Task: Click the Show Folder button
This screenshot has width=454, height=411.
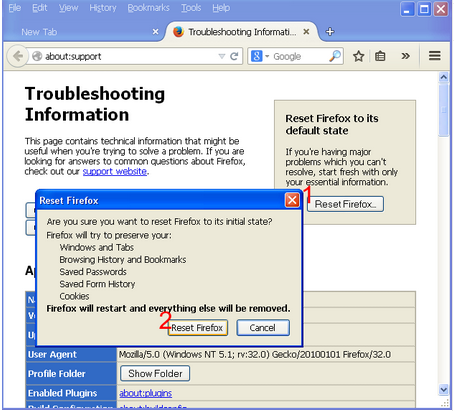Action: pyautogui.click(x=155, y=373)
